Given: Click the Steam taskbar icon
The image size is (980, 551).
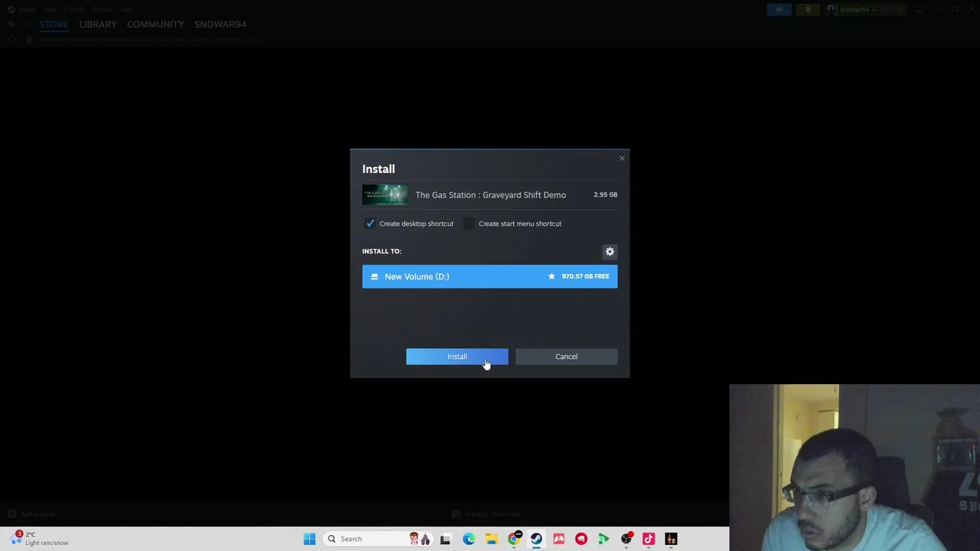Looking at the screenshot, I should pyautogui.click(x=536, y=539).
